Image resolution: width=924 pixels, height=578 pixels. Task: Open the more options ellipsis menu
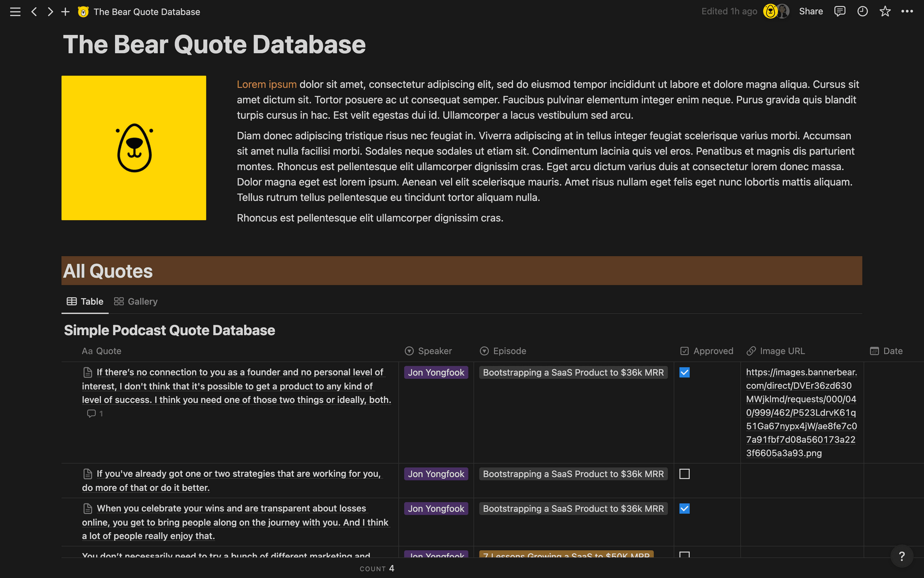(907, 11)
